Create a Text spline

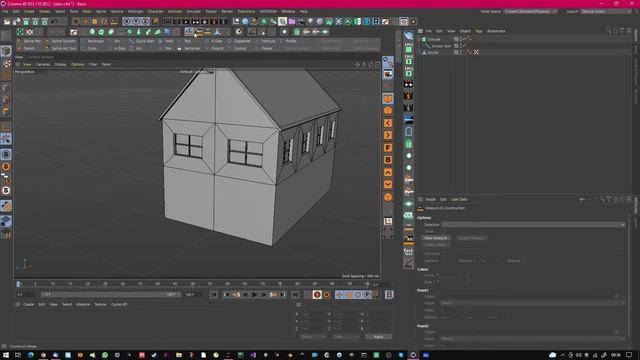pos(184,41)
